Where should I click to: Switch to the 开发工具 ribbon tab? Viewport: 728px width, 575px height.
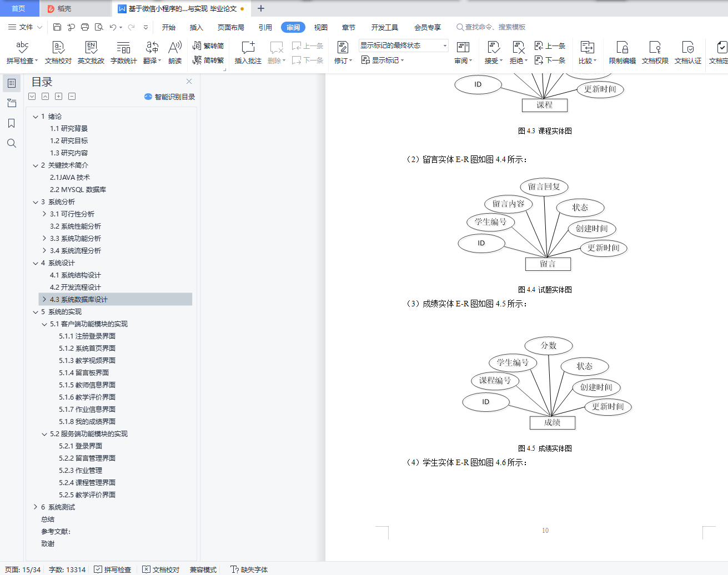[385, 27]
